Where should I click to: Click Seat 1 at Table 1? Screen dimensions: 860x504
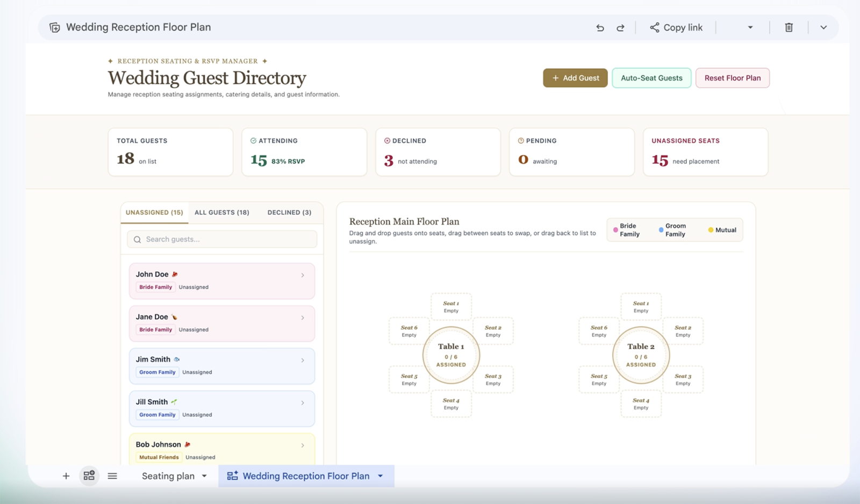451,307
